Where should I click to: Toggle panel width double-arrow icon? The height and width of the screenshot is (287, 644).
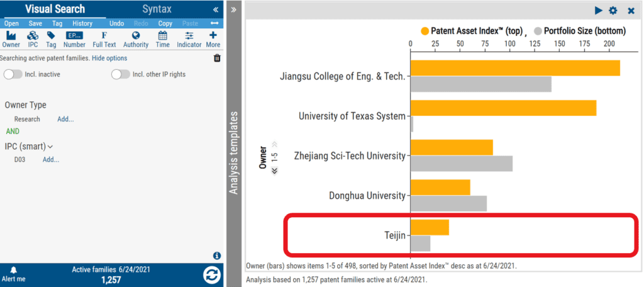tap(214, 23)
